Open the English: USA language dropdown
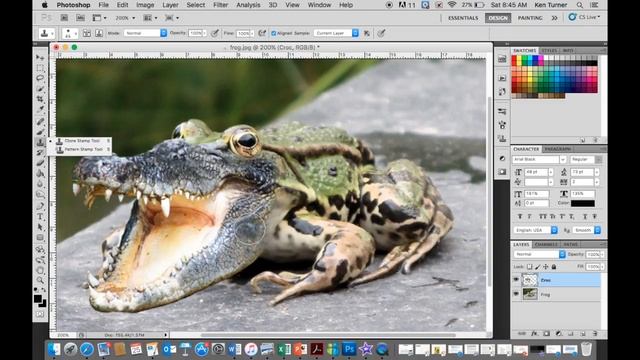This screenshot has height=360, width=640. (x=536, y=230)
